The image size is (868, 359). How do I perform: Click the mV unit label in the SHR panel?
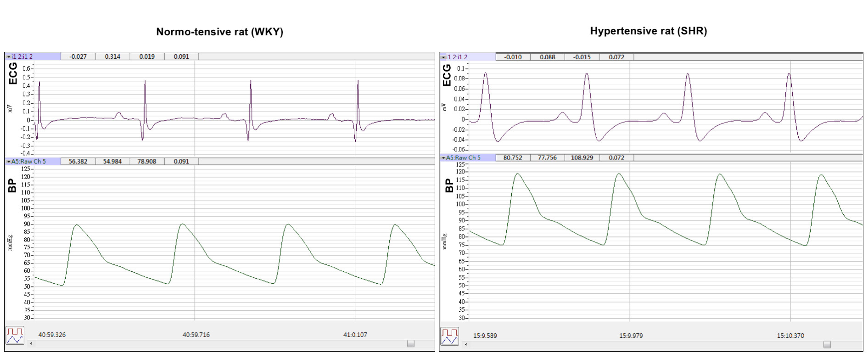coord(444,107)
